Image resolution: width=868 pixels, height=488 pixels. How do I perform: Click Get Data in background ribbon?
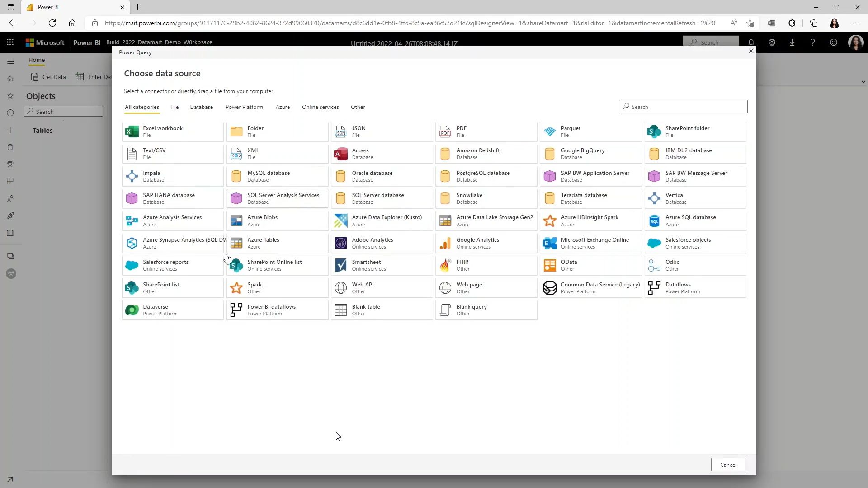tap(48, 77)
